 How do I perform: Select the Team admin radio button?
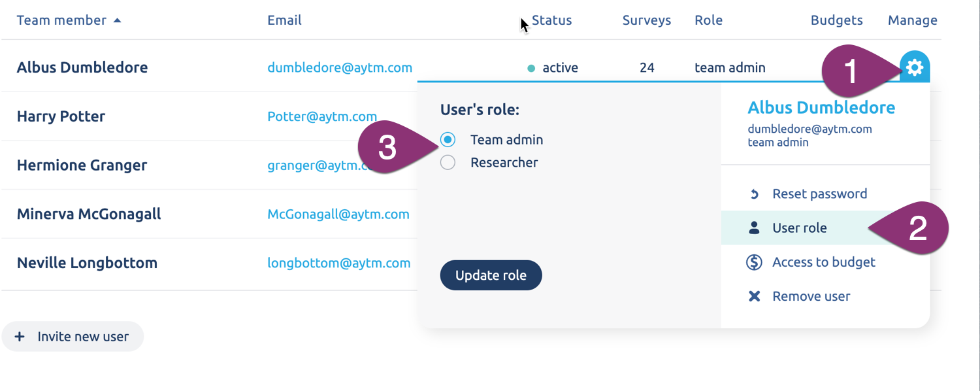[448, 139]
